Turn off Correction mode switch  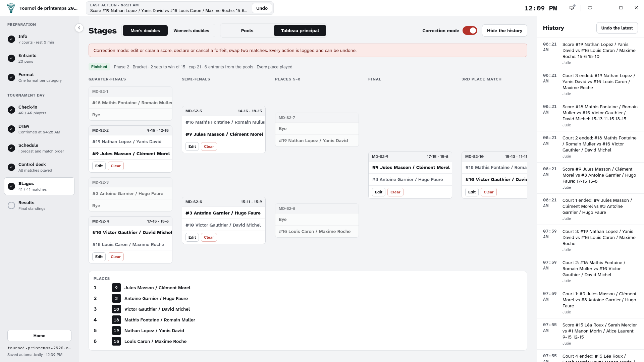[x=470, y=31]
